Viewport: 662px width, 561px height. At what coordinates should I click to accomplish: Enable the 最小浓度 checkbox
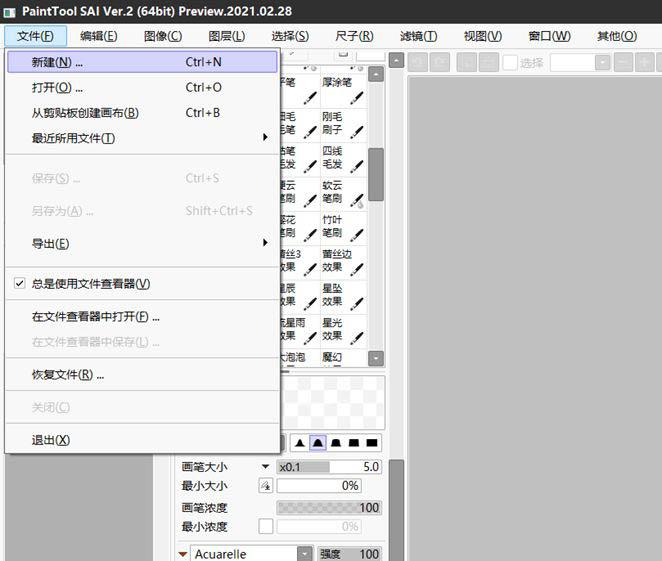tap(266, 526)
